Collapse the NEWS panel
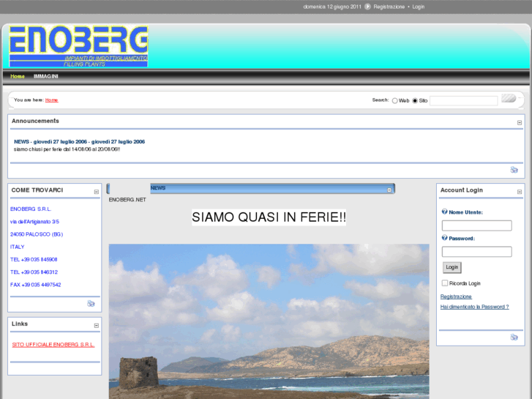 point(389,190)
